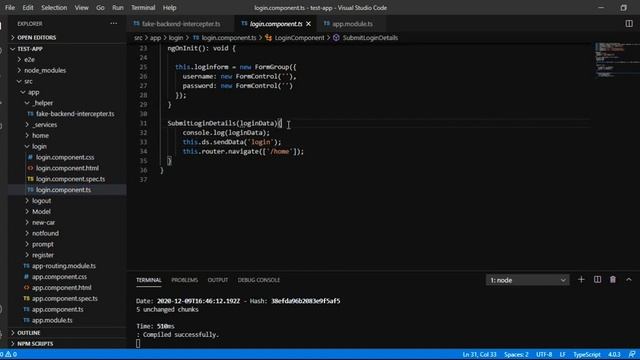Open the Help menu

coord(169,8)
